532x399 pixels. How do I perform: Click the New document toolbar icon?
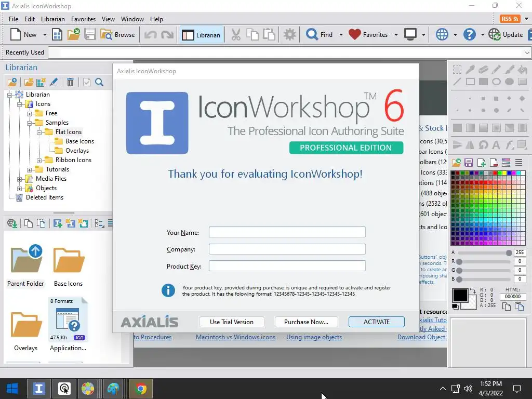click(x=16, y=35)
